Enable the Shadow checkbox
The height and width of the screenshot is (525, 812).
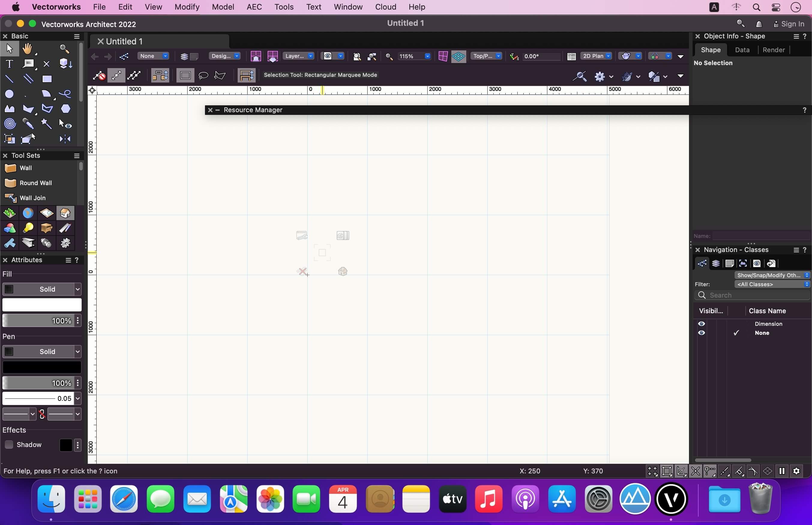[9, 445]
